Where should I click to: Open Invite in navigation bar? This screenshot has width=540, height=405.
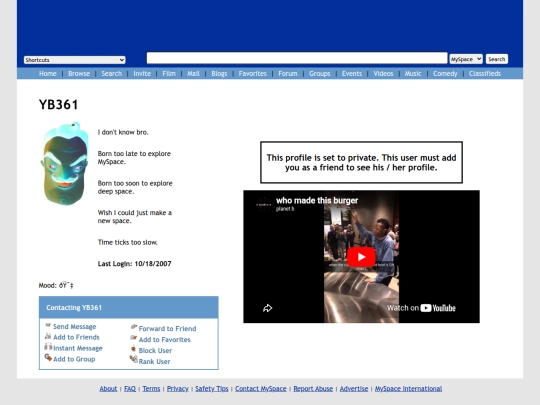pos(142,74)
